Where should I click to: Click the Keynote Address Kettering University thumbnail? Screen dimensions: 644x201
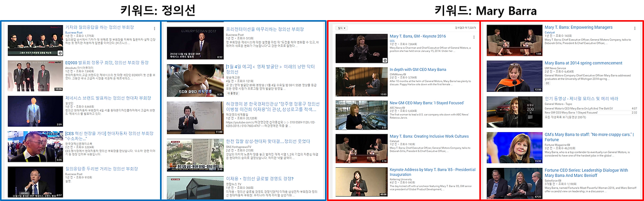pos(361,182)
